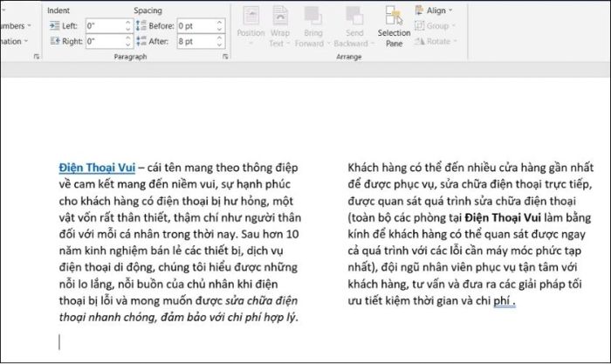Expand Bring Forward dropdown arrow
Screen dimensions: 611x364
(x=328, y=44)
